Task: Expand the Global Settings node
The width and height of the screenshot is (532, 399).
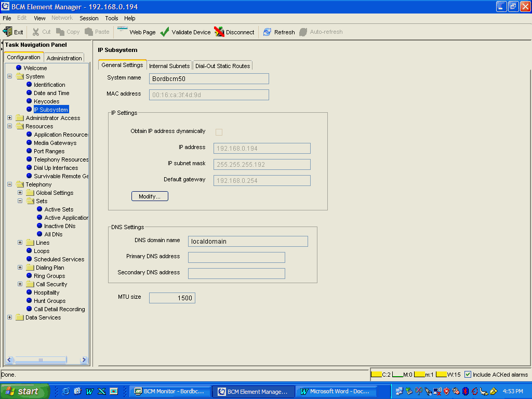Action: (x=20, y=193)
